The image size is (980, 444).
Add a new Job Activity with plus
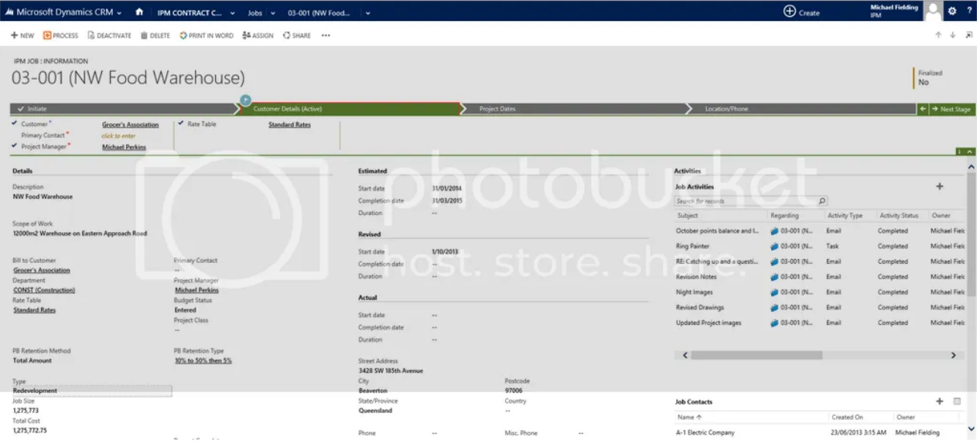click(x=940, y=186)
